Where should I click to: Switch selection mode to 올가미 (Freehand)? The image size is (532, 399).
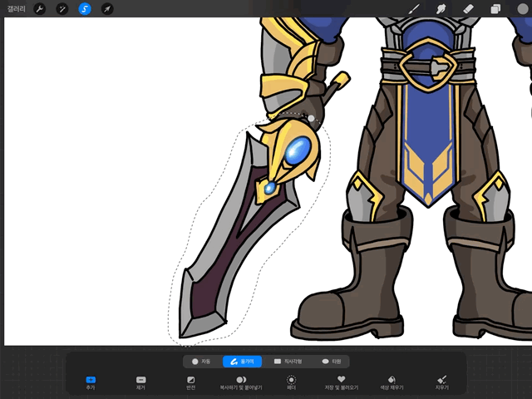pyautogui.click(x=242, y=362)
